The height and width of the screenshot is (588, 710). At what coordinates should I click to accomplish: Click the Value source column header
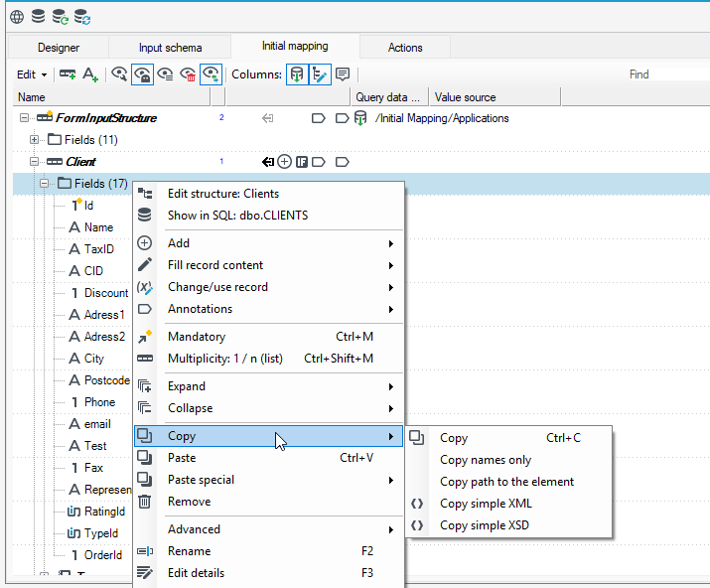click(496, 97)
